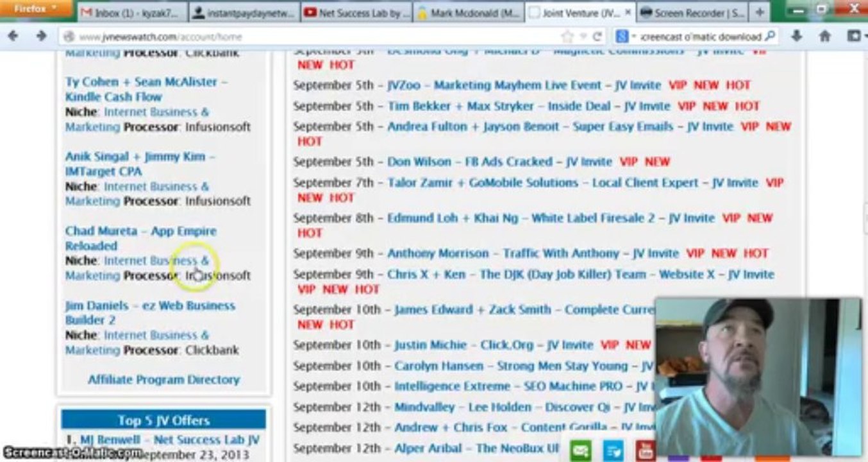The height and width of the screenshot is (462, 868).
Task: Open the bookmarks menu toolbar icon
Action: click(x=854, y=37)
